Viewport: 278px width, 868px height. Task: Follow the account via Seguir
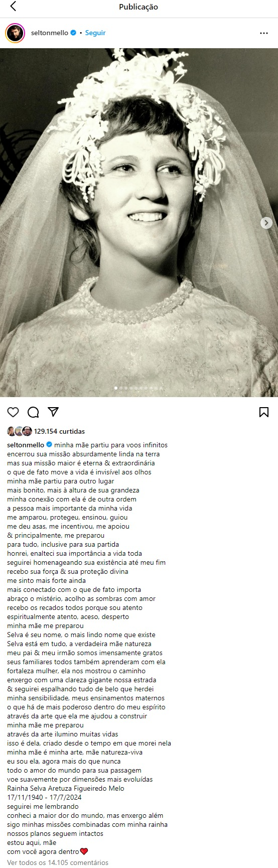[95, 33]
